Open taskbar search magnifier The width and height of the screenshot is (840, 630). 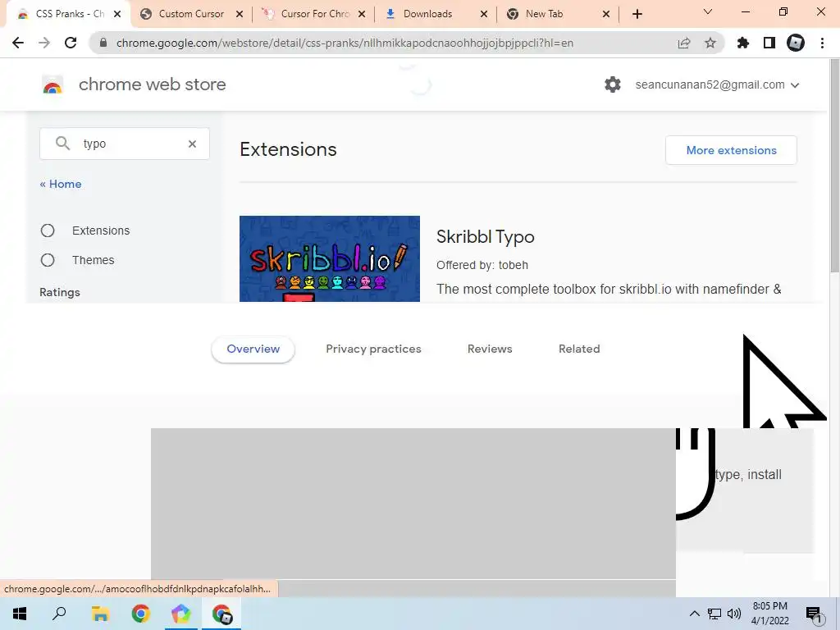[59, 614]
